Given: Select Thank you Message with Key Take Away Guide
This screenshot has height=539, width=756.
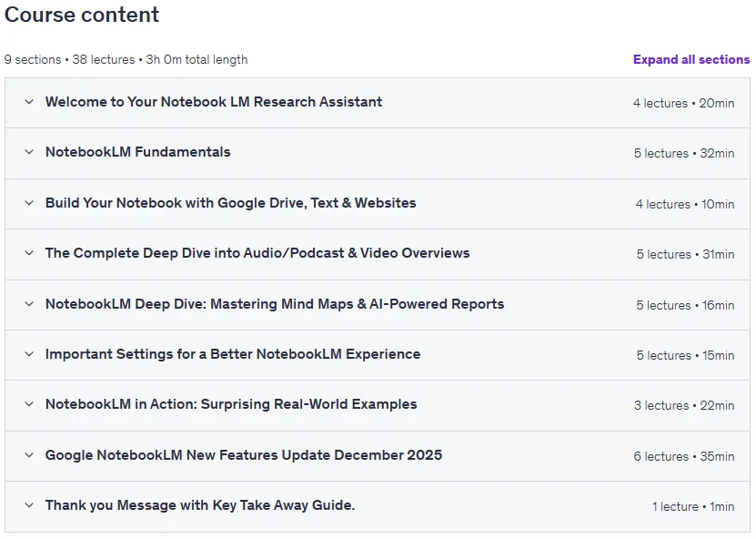Looking at the screenshot, I should coord(200,505).
